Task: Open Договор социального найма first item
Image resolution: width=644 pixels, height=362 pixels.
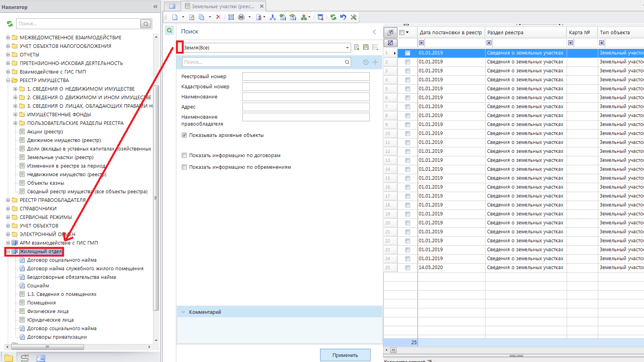Action: pos(62,260)
